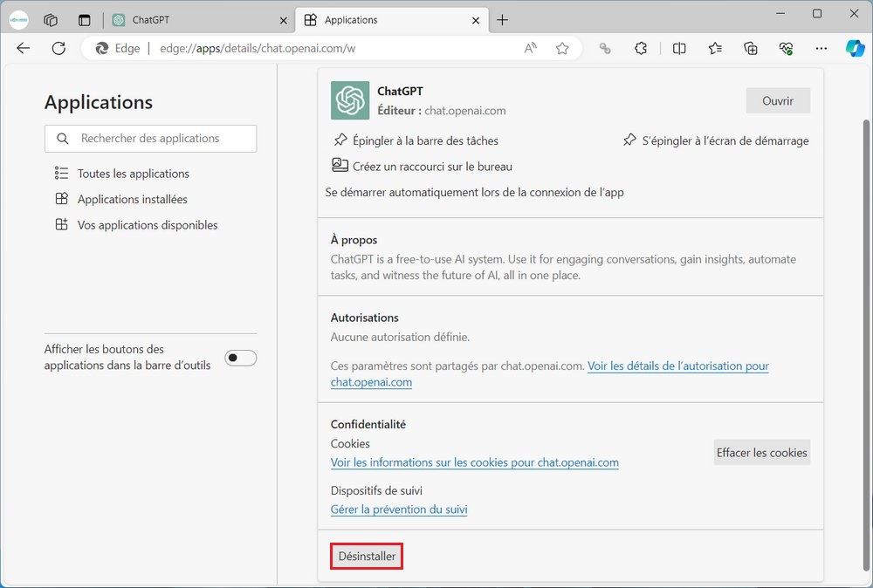Open the Settings and more menu
873x588 pixels.
coord(821,49)
